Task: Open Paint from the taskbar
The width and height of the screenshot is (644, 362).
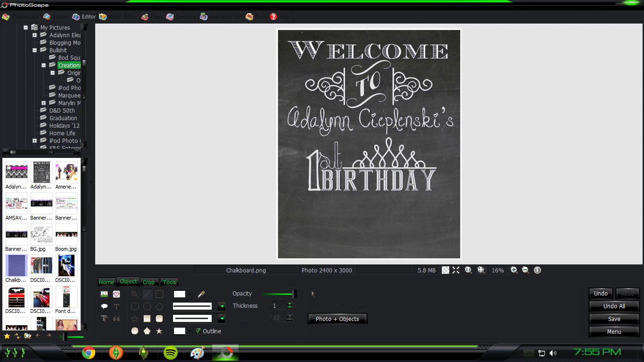Action: coord(198,353)
